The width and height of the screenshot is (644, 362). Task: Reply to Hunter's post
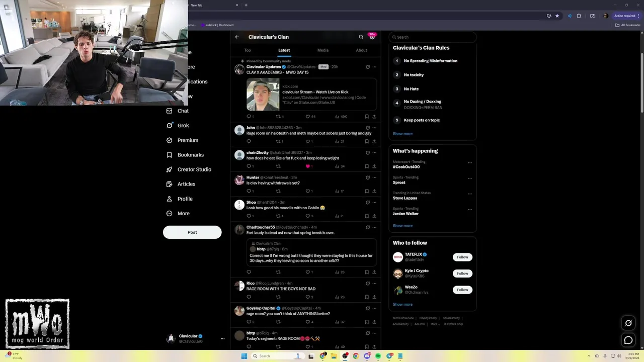(249, 191)
